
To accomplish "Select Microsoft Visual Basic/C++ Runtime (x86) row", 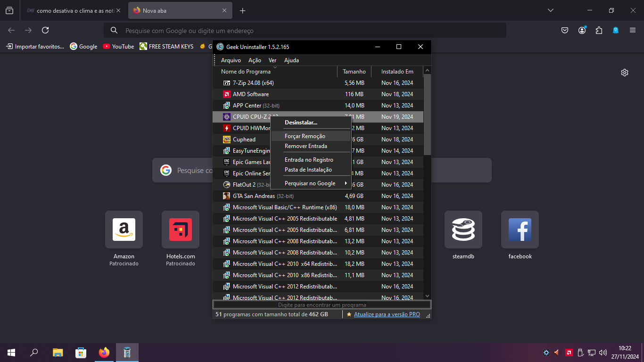I will [x=318, y=207].
